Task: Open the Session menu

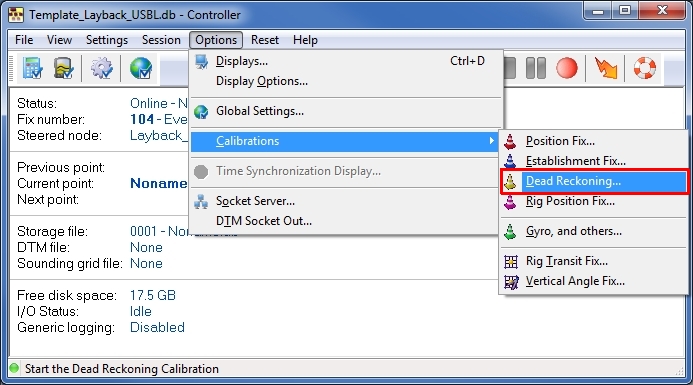Action: click(161, 40)
